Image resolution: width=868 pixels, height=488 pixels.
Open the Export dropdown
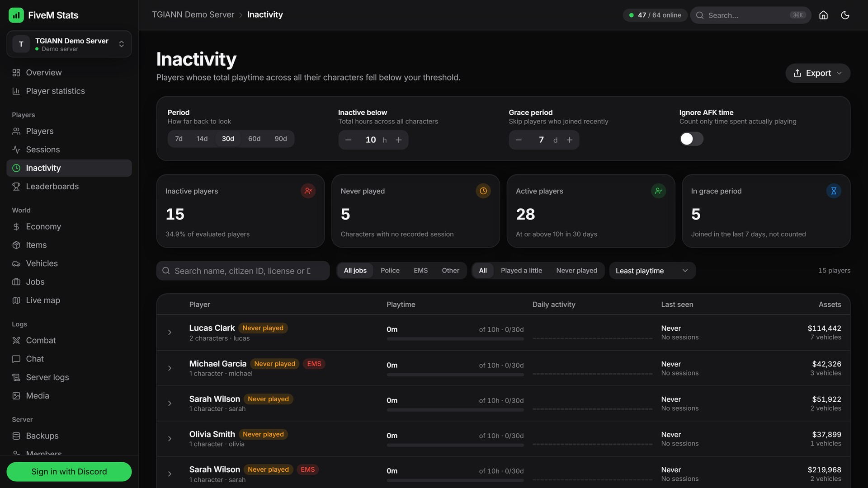point(818,73)
